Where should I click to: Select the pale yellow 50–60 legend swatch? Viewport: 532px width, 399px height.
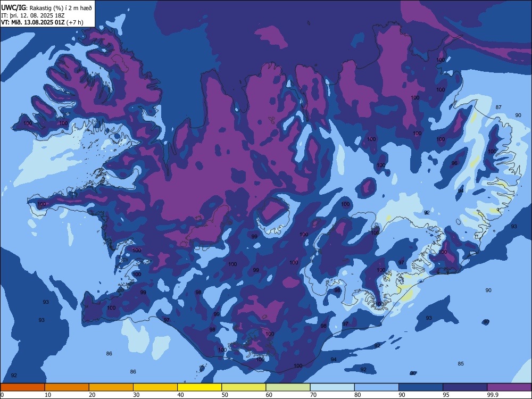point(244,387)
